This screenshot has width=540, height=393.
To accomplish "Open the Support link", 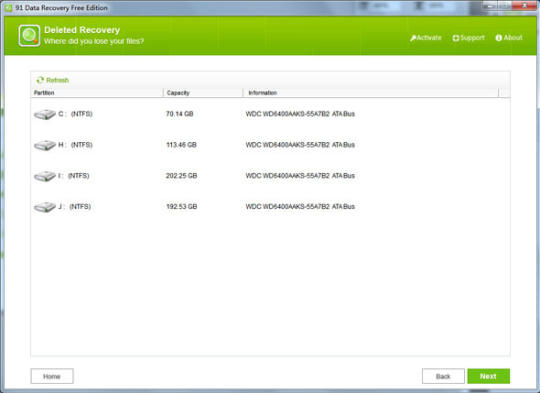I will click(468, 38).
